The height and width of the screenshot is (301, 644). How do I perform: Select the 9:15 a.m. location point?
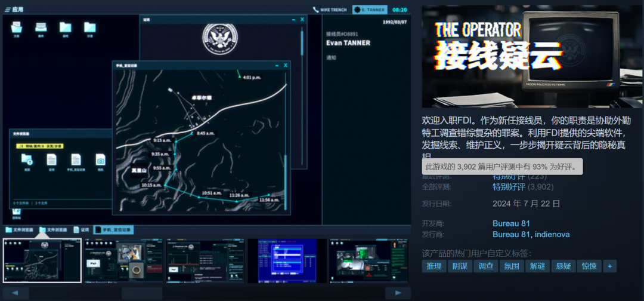[176, 141]
